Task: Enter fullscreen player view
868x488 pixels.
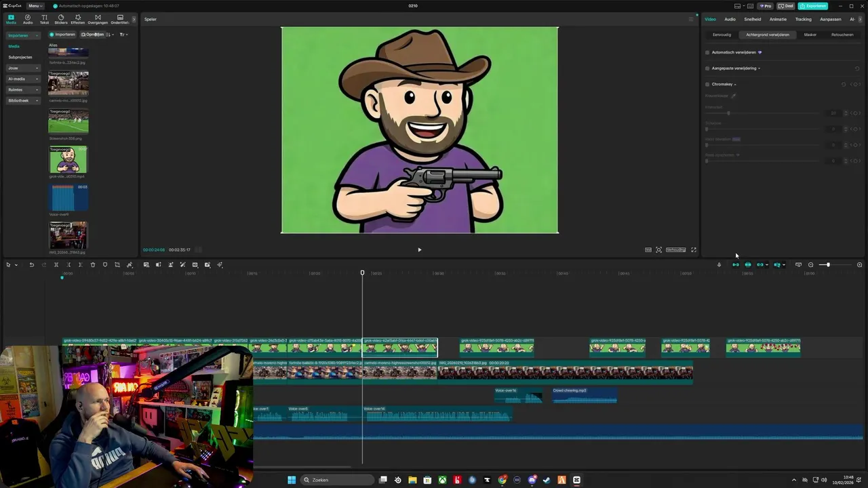Action: [x=693, y=249]
